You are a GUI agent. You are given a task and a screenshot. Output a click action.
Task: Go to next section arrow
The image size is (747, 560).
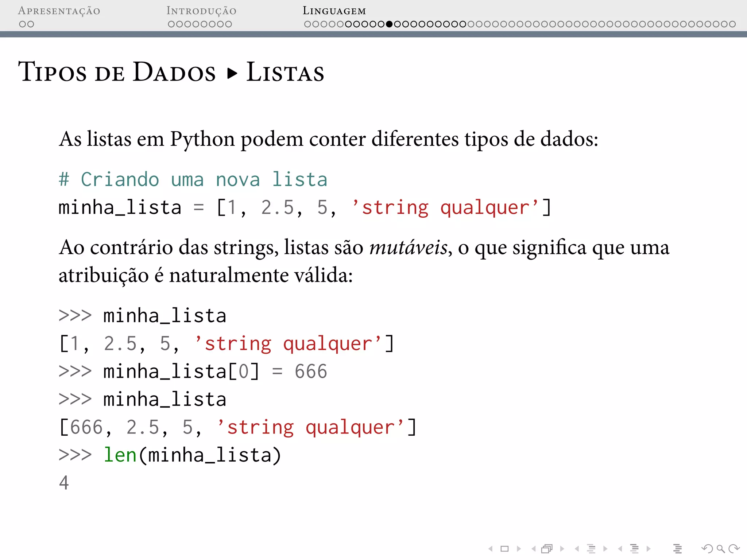[648, 549]
